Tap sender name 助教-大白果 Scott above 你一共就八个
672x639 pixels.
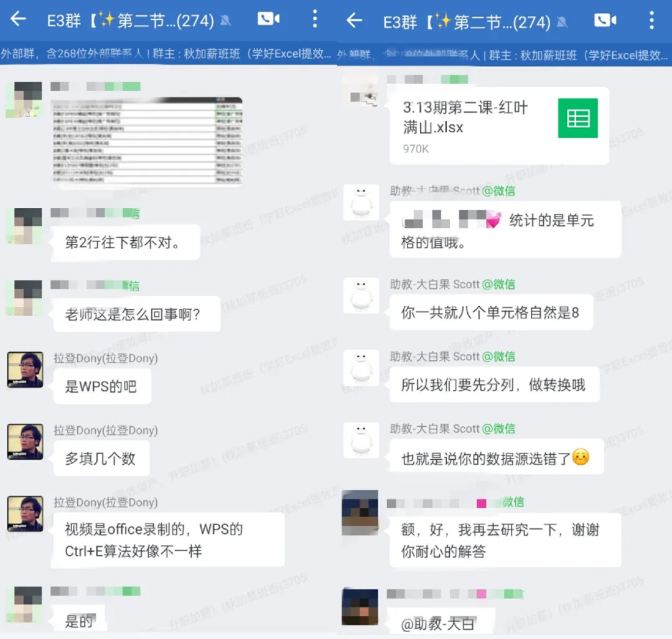[452, 284]
